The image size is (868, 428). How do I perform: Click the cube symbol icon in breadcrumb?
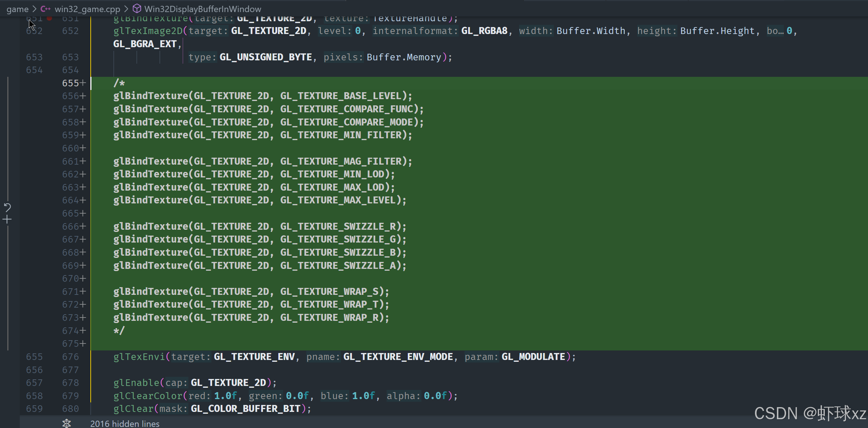click(x=137, y=9)
